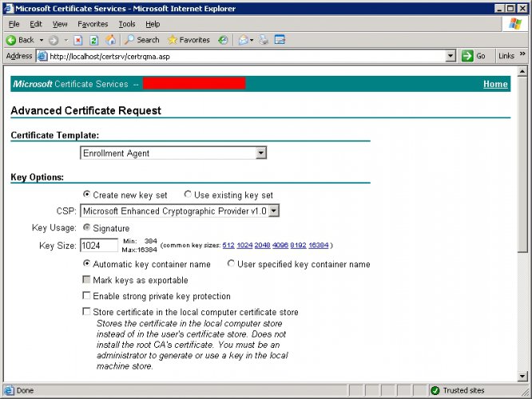Click the status bar page icon beside Done
The width and height of the screenshot is (532, 399).
pos(9,390)
